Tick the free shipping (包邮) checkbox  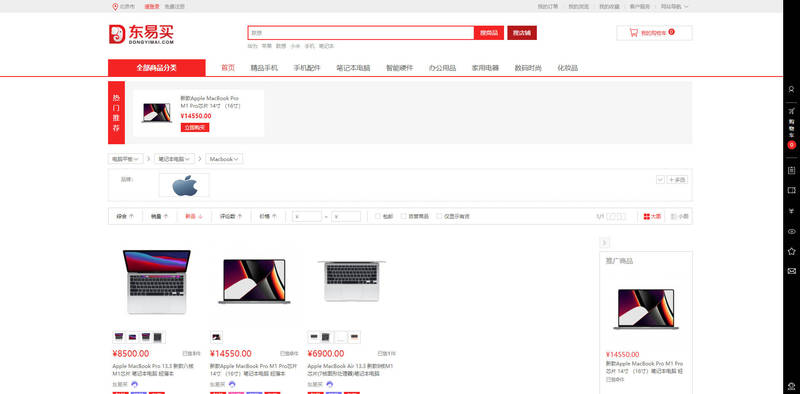click(378, 216)
